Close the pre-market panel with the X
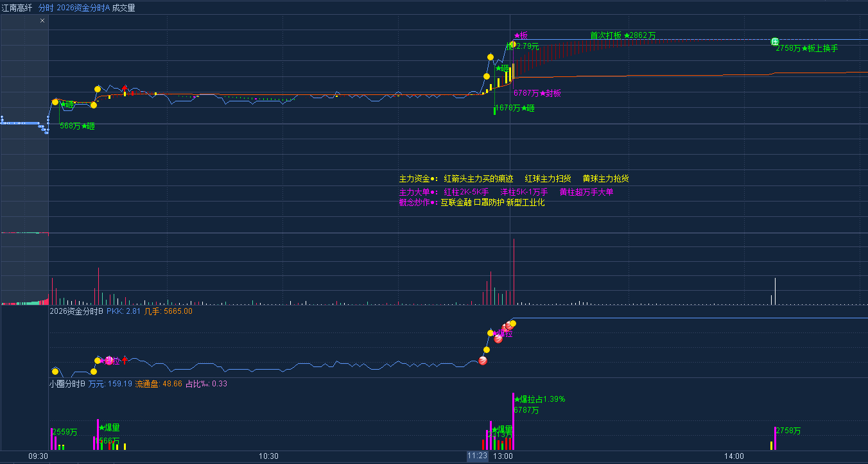Screen dimensions: 868x464 (x=42, y=21)
